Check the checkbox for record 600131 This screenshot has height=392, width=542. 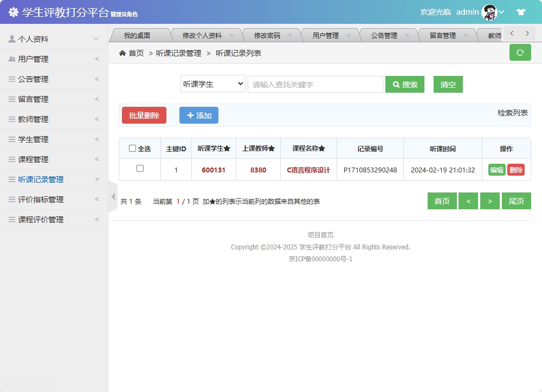click(139, 169)
